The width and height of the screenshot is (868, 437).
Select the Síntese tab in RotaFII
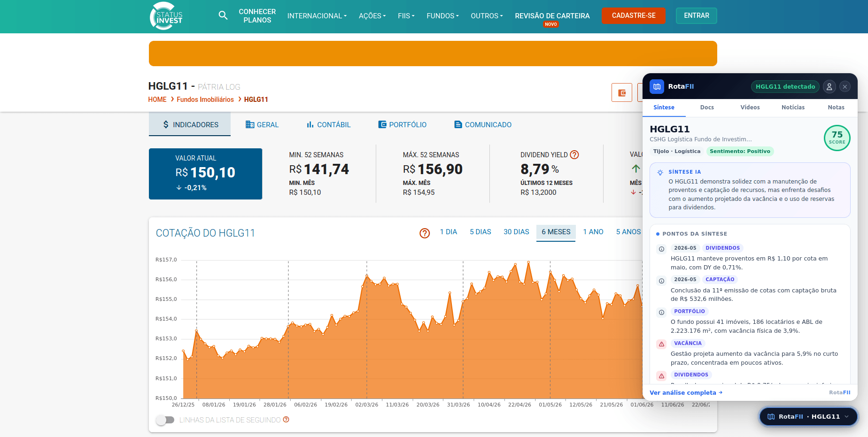(x=664, y=107)
